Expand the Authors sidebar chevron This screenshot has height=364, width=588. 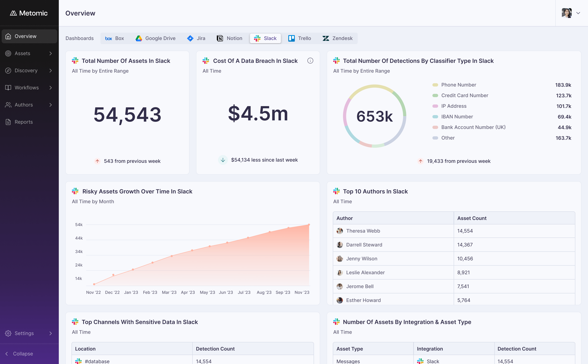click(51, 105)
